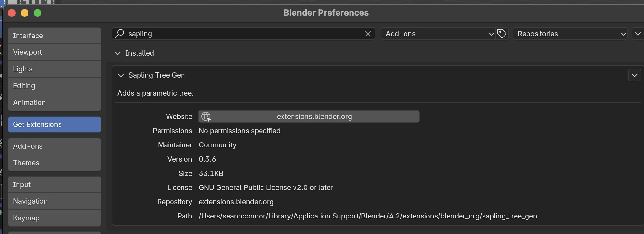The width and height of the screenshot is (644, 234).
Task: Select the Animation section
Action: (x=54, y=102)
